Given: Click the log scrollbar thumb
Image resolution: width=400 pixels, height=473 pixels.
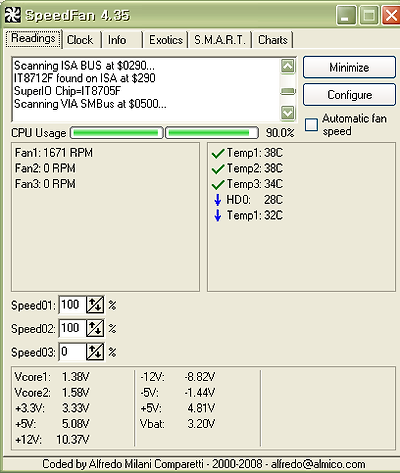Looking at the screenshot, I should (x=288, y=91).
